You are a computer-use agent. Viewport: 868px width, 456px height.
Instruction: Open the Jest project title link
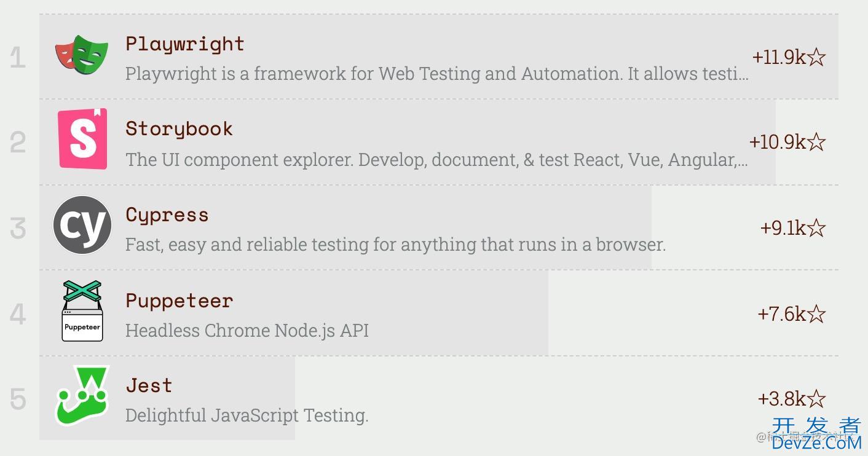pos(149,386)
